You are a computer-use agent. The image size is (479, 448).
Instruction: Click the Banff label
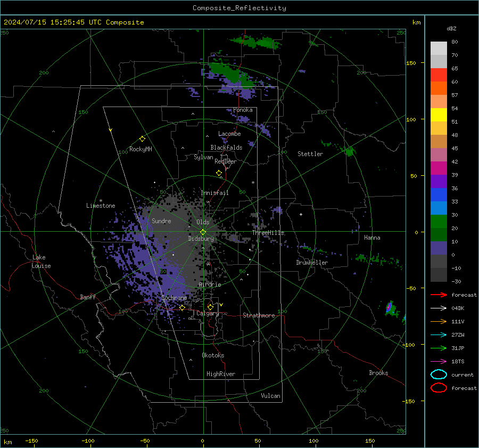[88, 297]
